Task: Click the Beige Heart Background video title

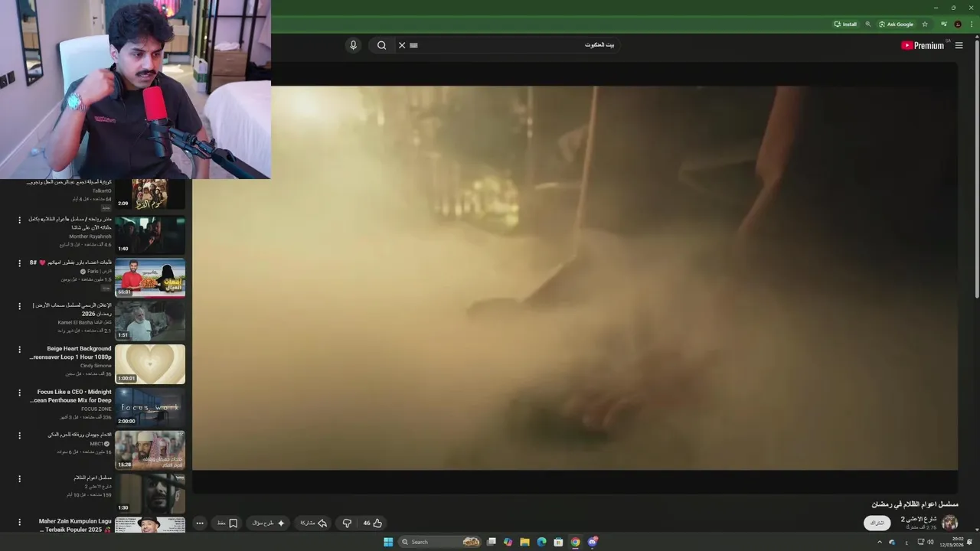Action: [x=71, y=353]
